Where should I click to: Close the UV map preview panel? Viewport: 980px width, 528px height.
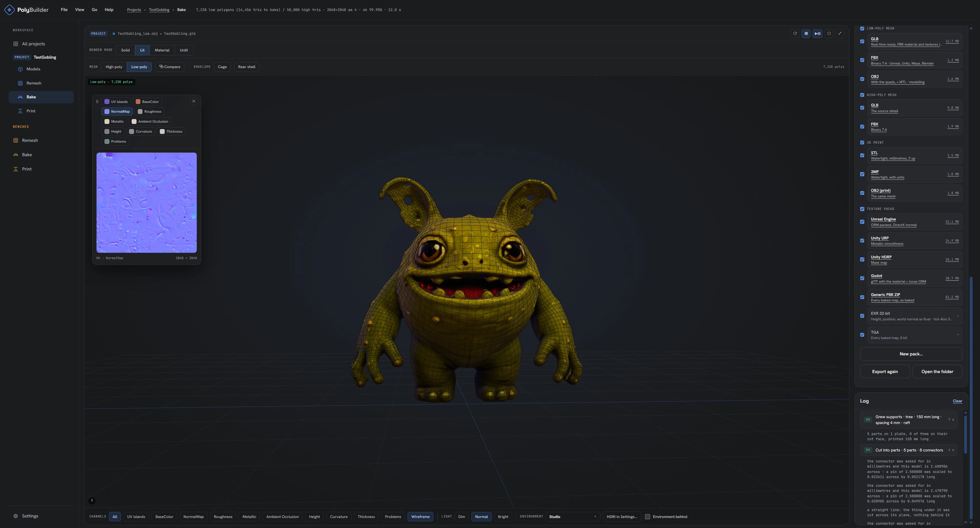tap(194, 101)
